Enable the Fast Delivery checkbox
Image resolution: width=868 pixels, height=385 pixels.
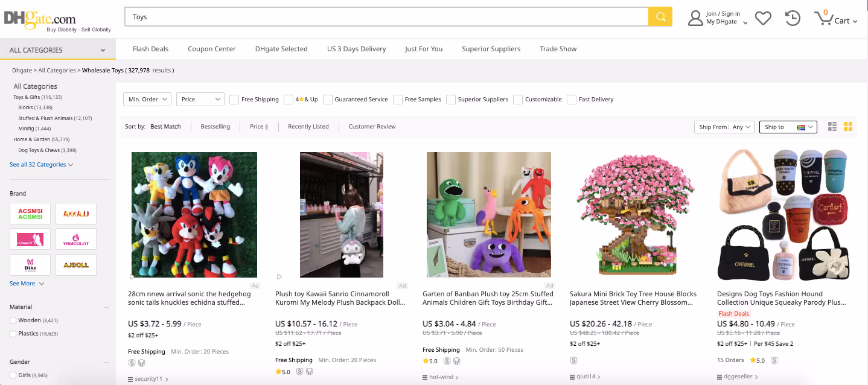(572, 100)
